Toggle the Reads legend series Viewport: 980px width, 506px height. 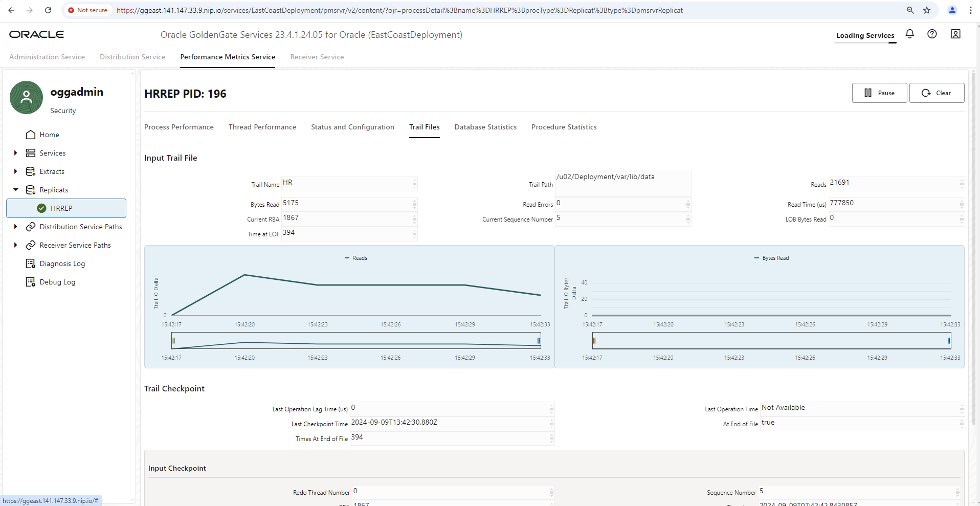pos(356,258)
